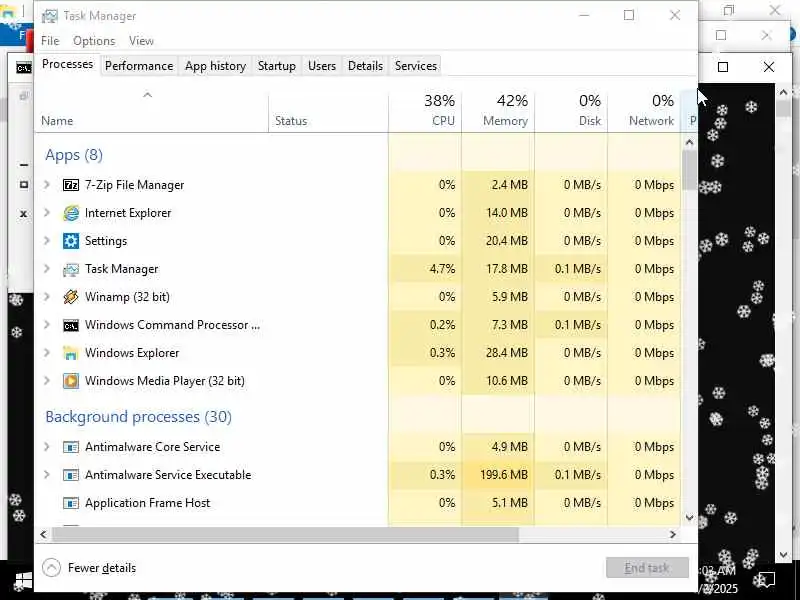Click the vertical scrollbar thumb in process list
The image size is (800, 600).
click(x=689, y=169)
